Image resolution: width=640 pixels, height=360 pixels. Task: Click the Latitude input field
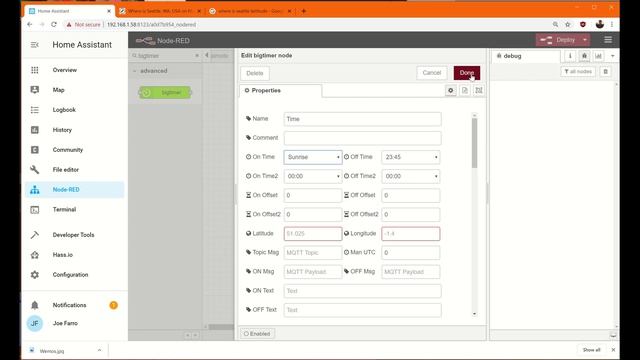click(313, 234)
